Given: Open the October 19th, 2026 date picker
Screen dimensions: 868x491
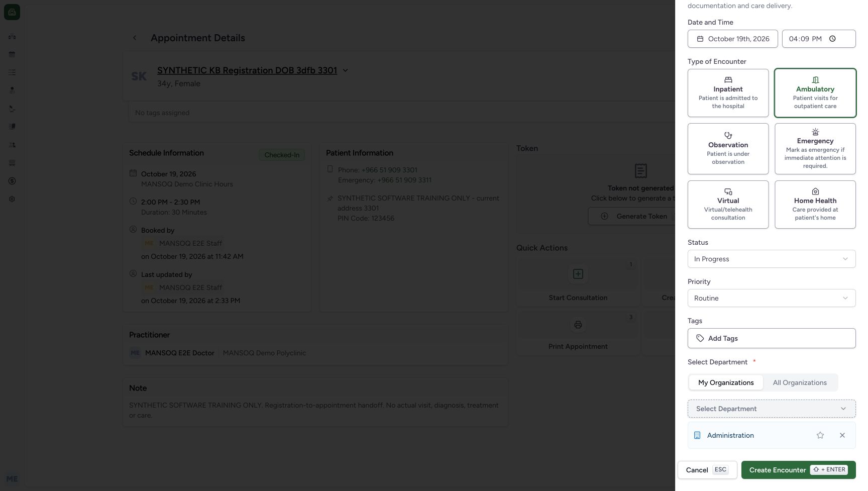Looking at the screenshot, I should point(733,39).
